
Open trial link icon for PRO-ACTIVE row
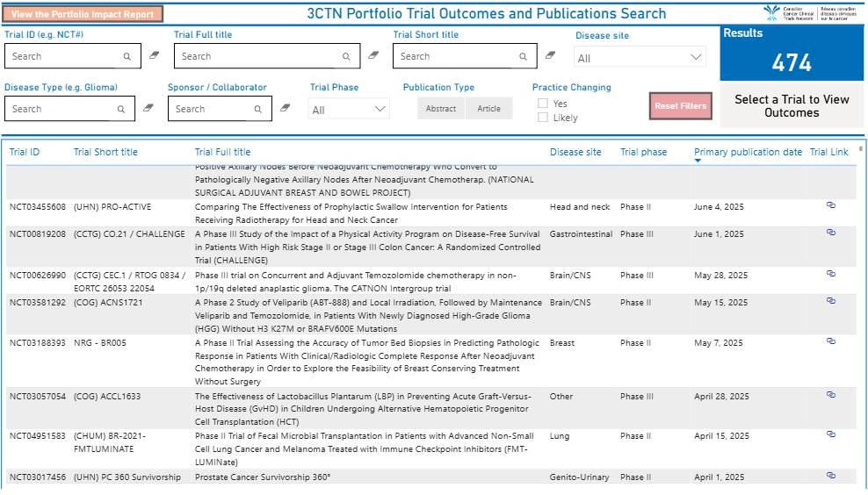830,205
